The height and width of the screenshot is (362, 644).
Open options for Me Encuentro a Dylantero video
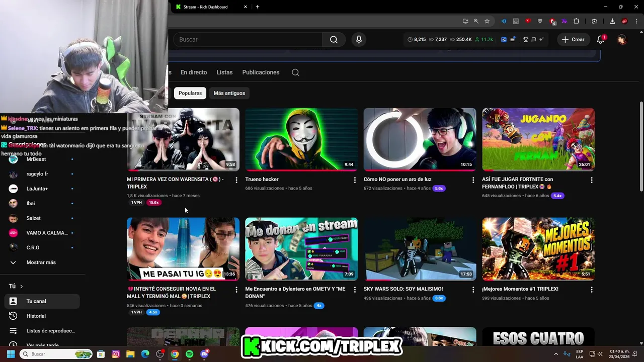pos(355,290)
